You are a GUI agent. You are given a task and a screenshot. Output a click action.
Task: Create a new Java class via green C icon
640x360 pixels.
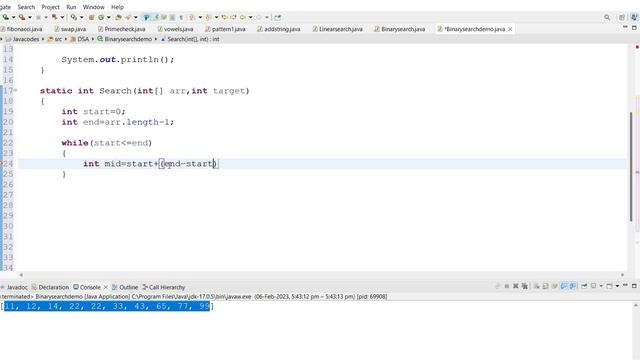click(101, 17)
